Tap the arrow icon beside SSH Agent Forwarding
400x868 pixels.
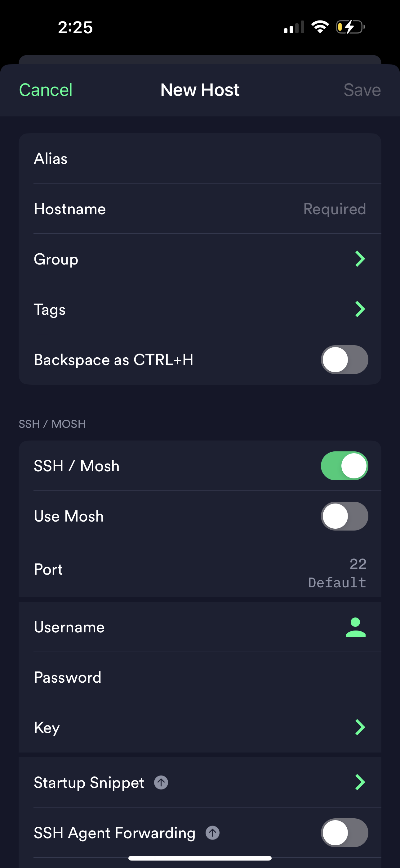click(x=213, y=832)
